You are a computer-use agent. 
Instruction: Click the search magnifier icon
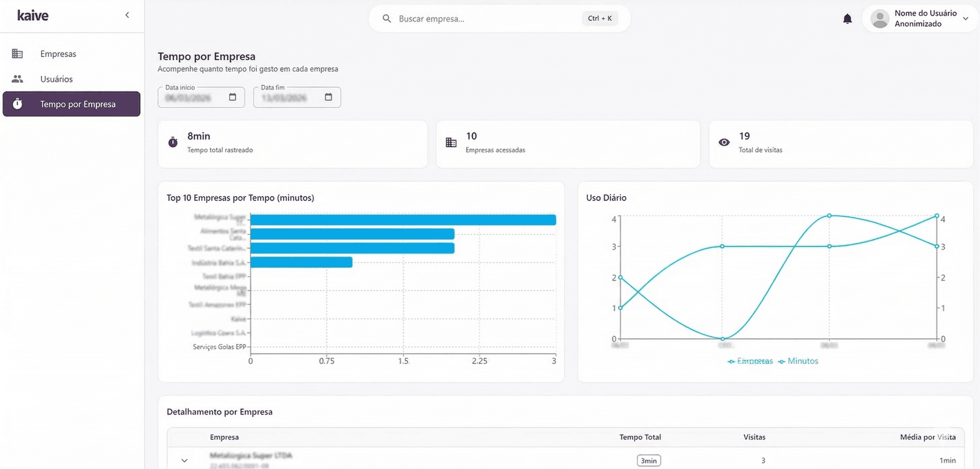tap(387, 18)
